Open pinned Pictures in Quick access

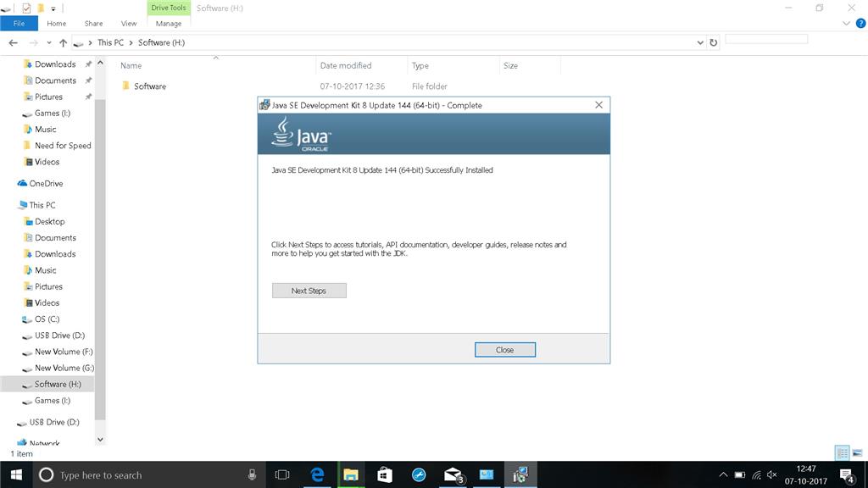click(48, 97)
